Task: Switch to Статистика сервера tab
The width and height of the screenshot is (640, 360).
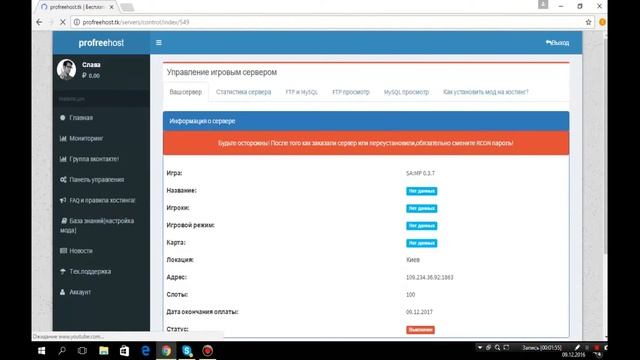Action: (x=244, y=92)
